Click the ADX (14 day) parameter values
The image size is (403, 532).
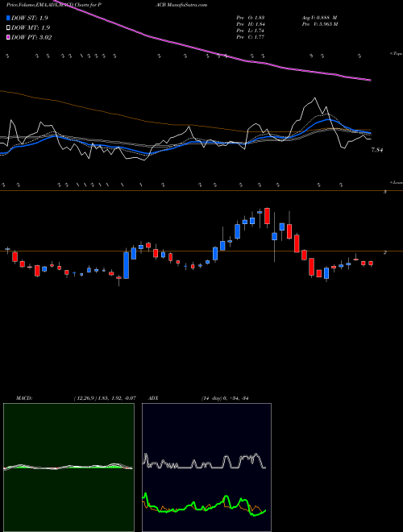pyautogui.click(x=225, y=398)
